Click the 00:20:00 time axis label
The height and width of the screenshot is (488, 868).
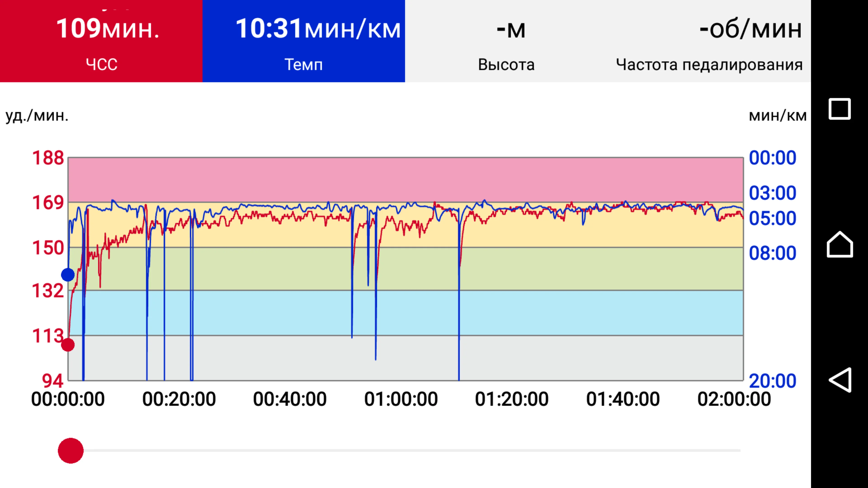179,399
